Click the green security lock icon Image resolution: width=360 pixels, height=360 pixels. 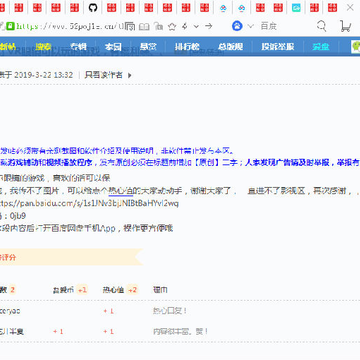10,26
